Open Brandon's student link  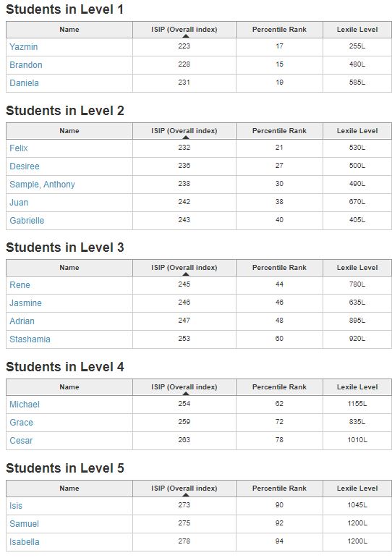26,65
